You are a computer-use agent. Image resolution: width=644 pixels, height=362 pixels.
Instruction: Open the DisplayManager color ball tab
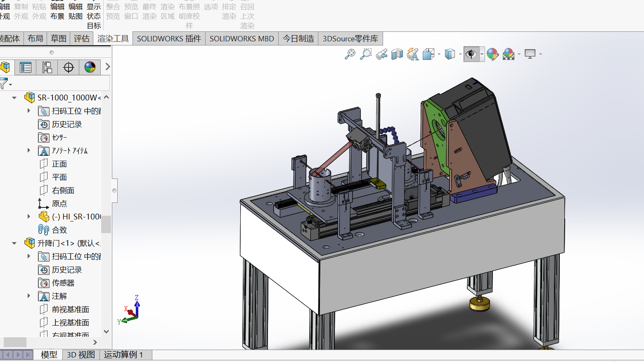pos(90,67)
